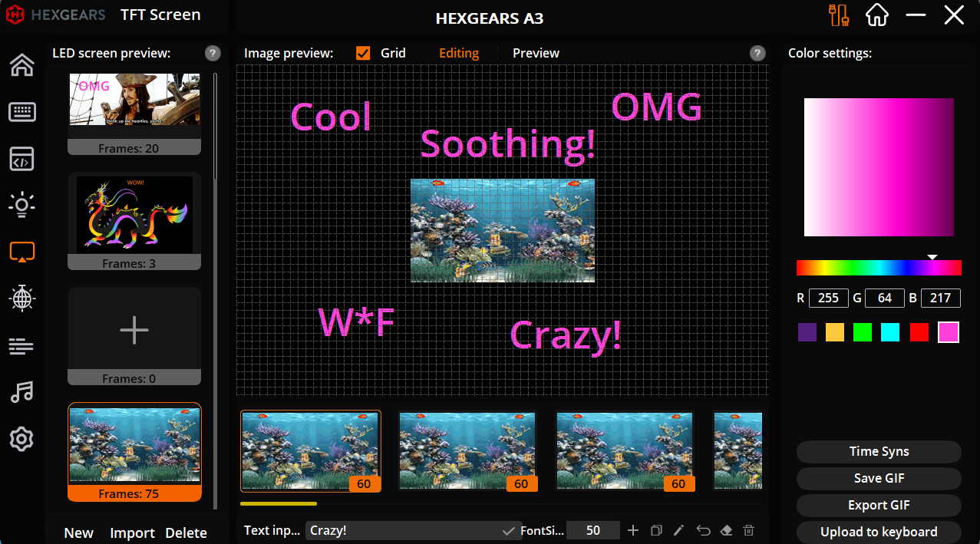This screenshot has width=980, height=544.
Task: Open the key remapping panel icon
Action: [x=21, y=159]
